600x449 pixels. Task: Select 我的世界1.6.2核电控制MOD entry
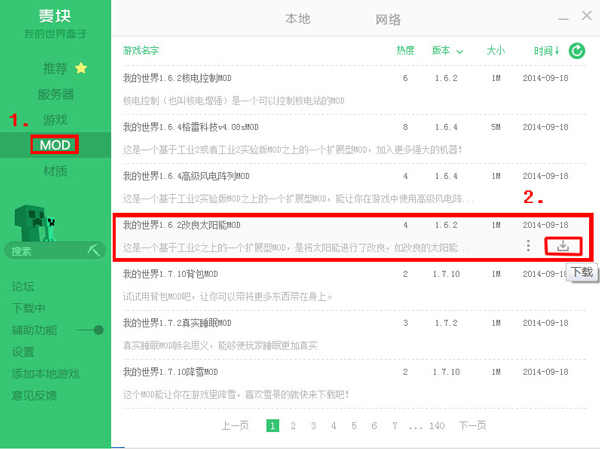point(177,78)
